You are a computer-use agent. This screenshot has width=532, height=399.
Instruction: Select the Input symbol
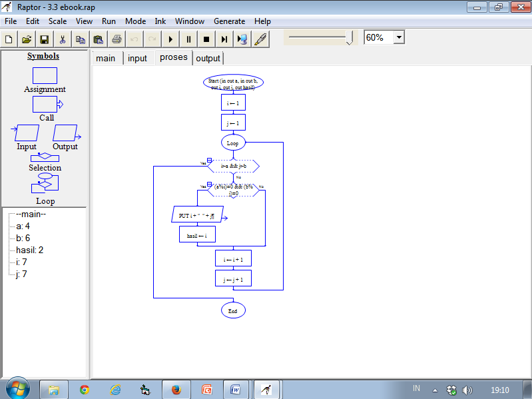(x=25, y=133)
